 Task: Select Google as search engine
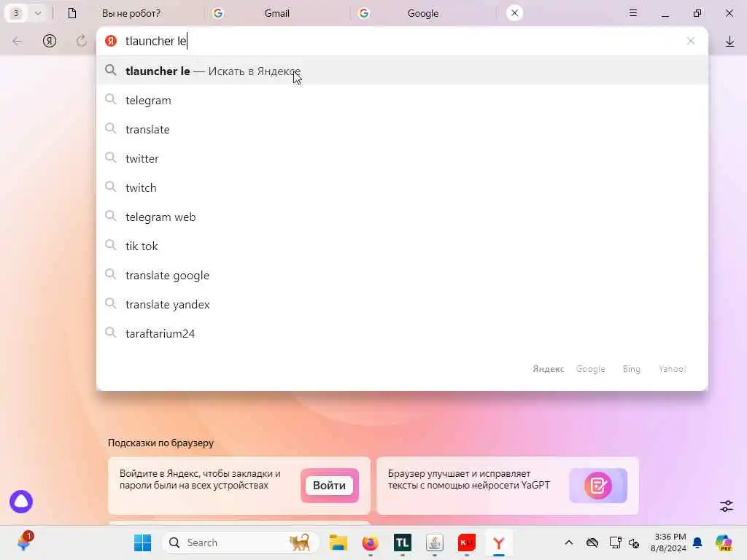click(x=590, y=368)
